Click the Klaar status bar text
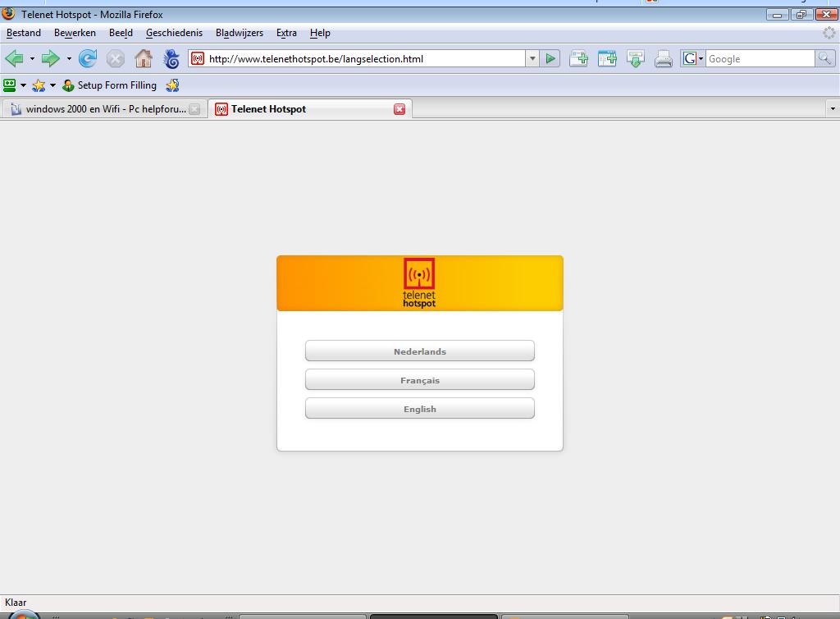Image resolution: width=840 pixels, height=619 pixels. tap(16, 603)
